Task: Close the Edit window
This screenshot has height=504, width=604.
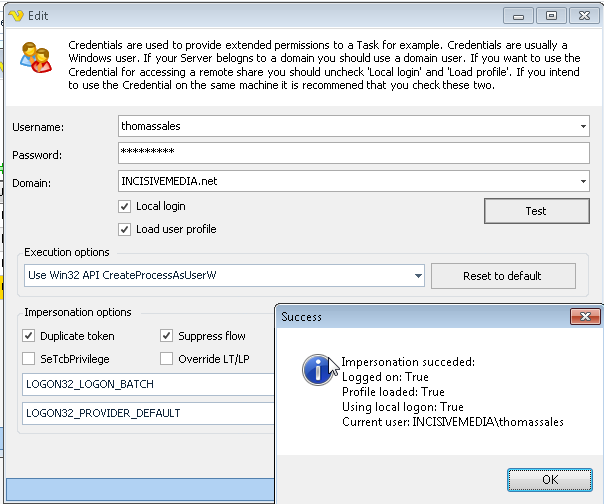Action: [x=580, y=15]
